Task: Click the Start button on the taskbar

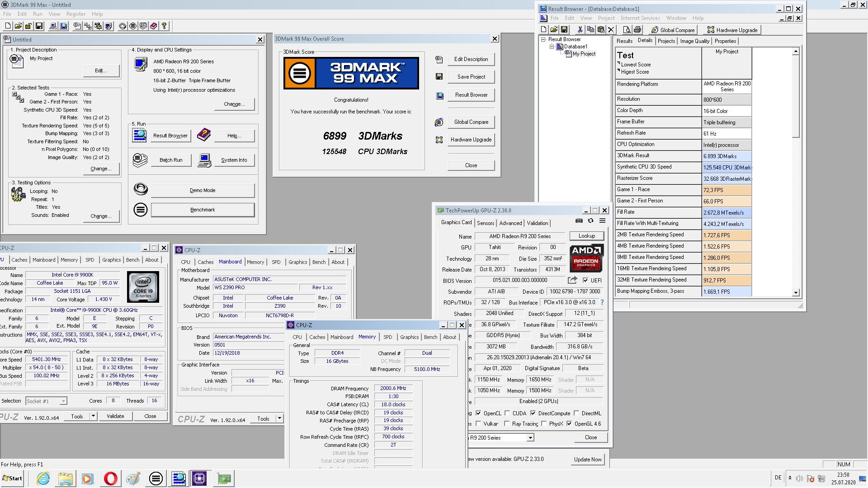Action: [12, 479]
